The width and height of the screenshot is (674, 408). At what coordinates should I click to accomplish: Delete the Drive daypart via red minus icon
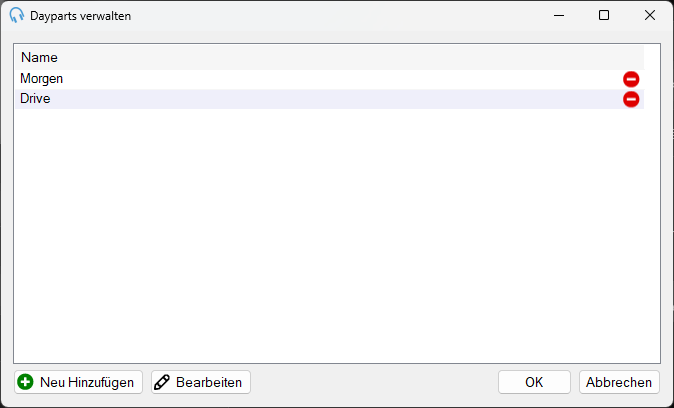point(631,99)
